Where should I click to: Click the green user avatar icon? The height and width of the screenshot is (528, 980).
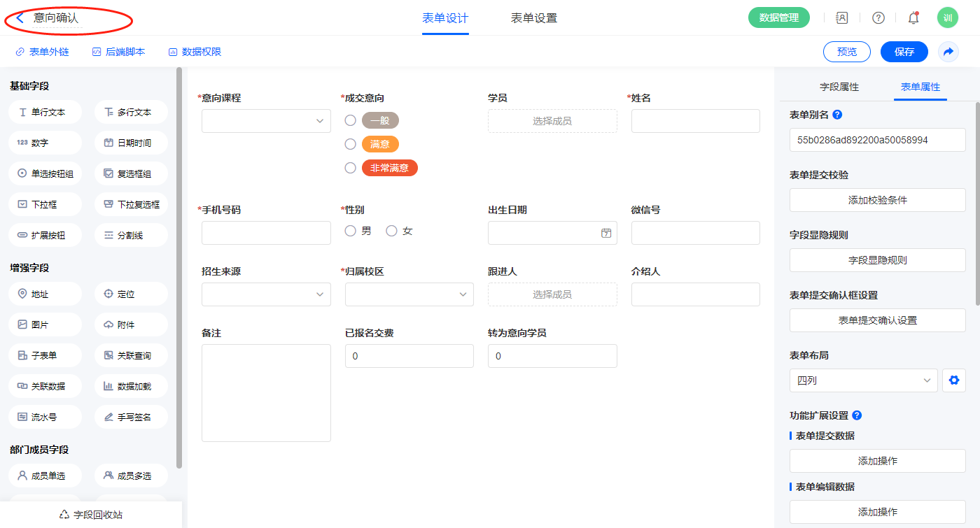tap(947, 18)
